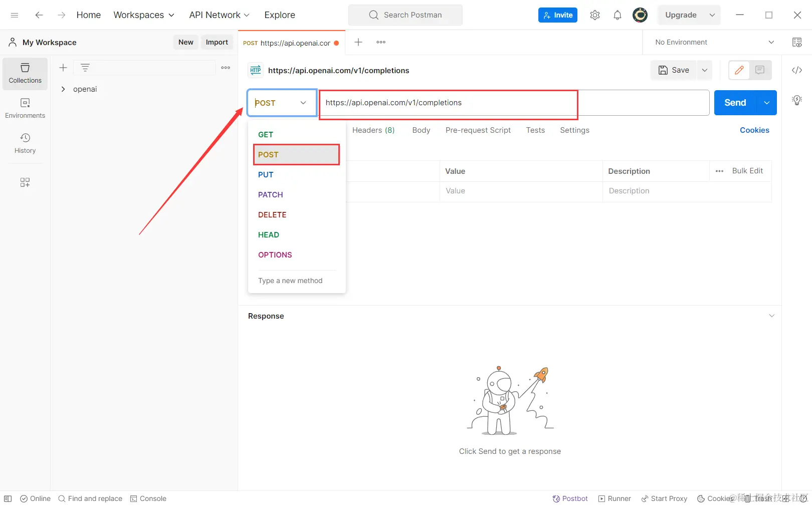Screen dimensions: 812x506
Task: Expand the openai collection
Action: click(x=63, y=89)
